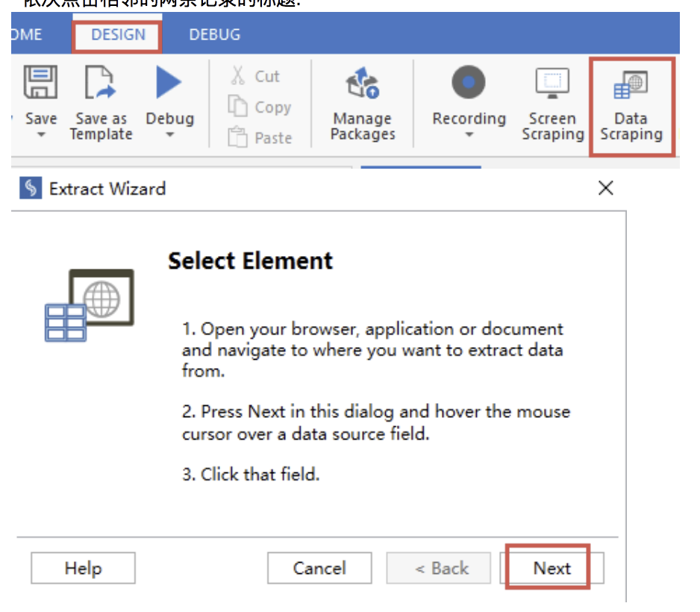Cancel the Extract Wizard
Screen dimensions: 700x612
point(319,568)
